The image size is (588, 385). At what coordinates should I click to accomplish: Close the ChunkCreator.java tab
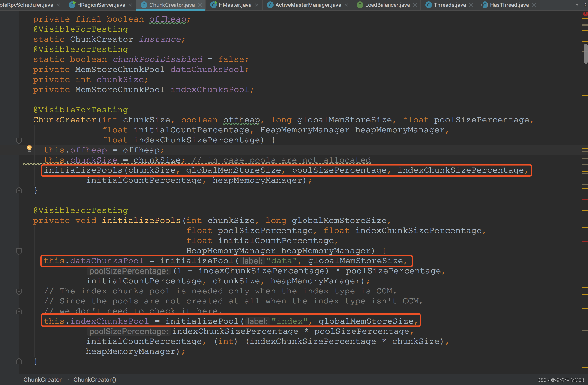(x=200, y=5)
